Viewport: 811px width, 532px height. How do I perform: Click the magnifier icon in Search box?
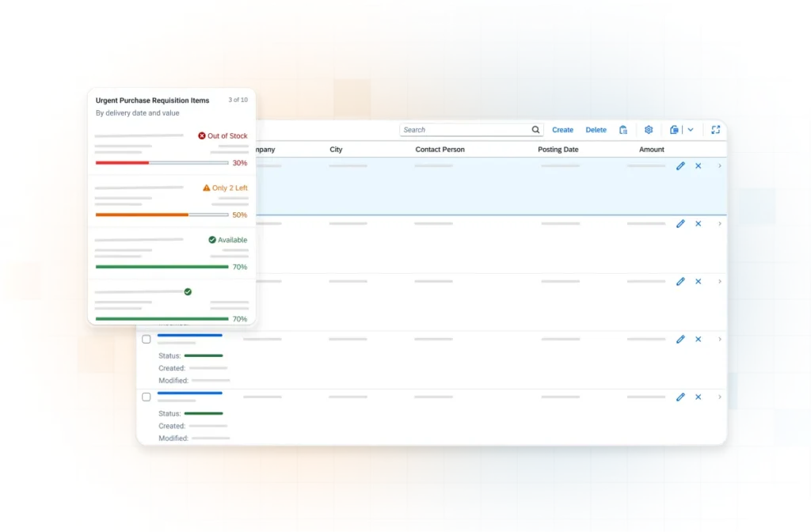pos(535,130)
